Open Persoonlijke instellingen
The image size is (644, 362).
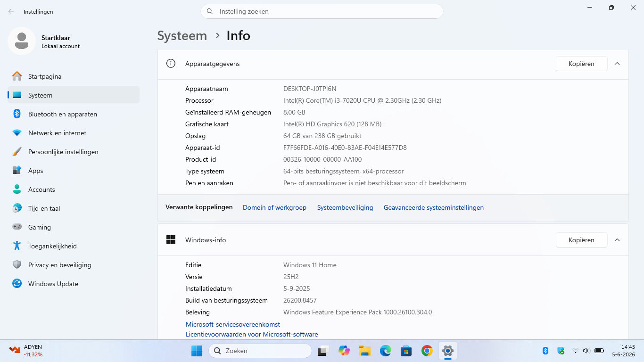74,152
